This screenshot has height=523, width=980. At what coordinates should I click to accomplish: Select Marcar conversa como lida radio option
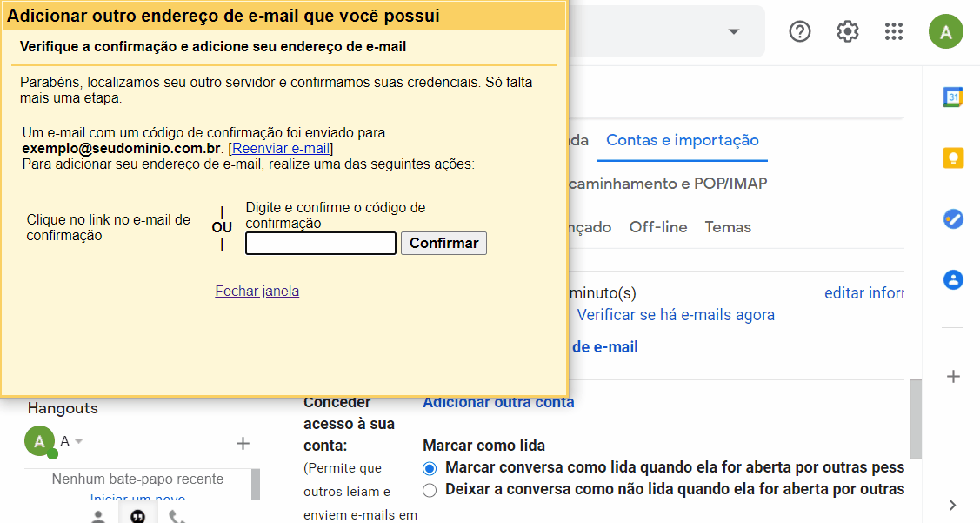pos(430,468)
